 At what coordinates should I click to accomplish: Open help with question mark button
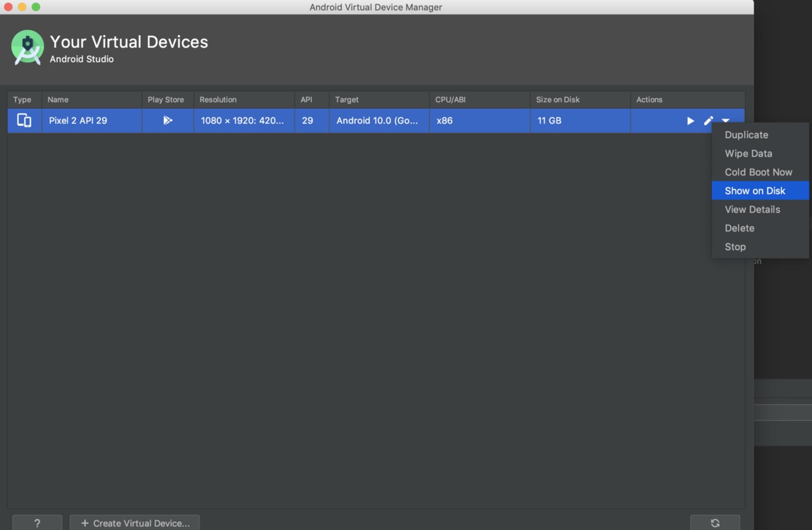click(37, 523)
